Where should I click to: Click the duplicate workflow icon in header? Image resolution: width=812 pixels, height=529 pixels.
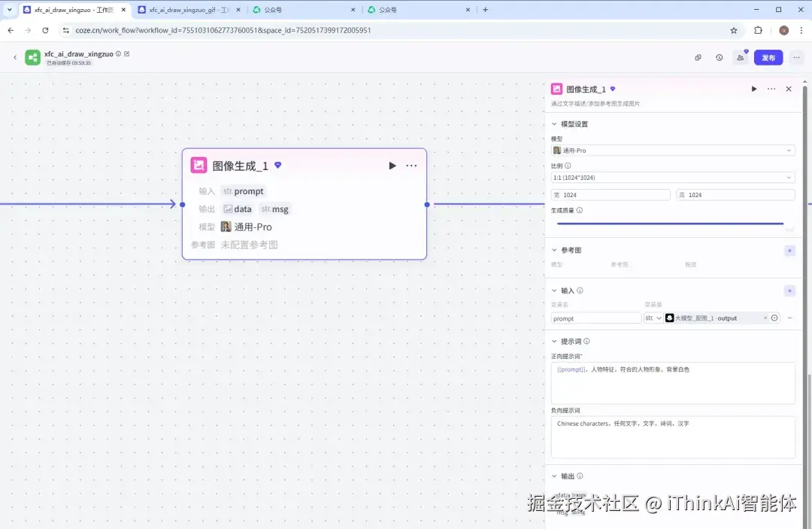pos(698,57)
